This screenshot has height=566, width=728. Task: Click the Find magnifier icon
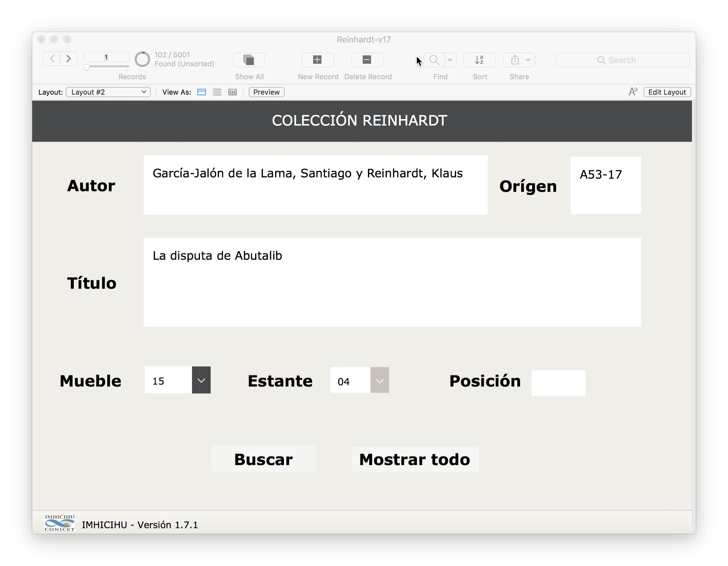434,60
